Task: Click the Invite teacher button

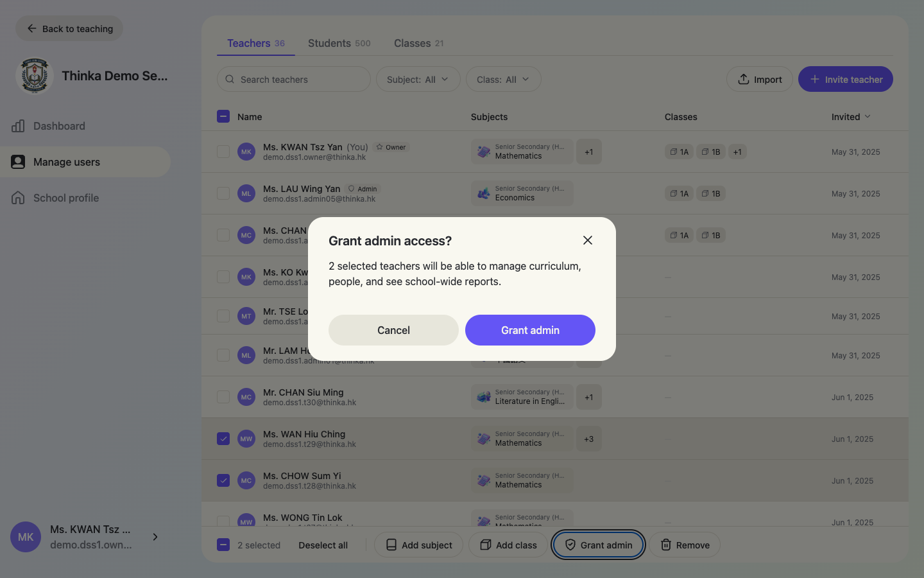Action: point(846,79)
